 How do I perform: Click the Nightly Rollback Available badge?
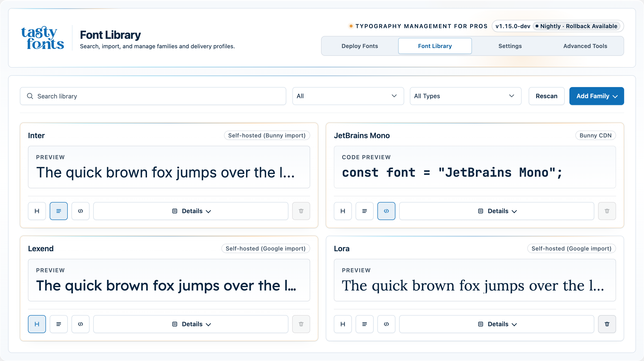pyautogui.click(x=576, y=26)
